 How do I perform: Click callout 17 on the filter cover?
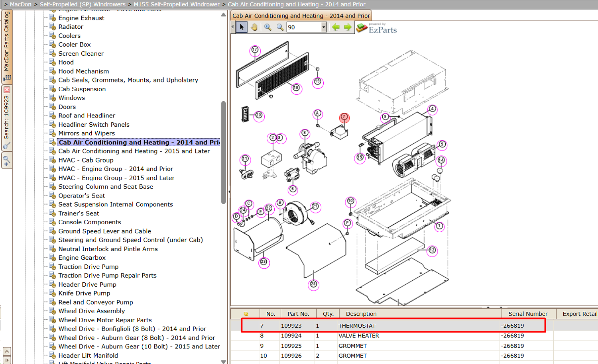(255, 50)
